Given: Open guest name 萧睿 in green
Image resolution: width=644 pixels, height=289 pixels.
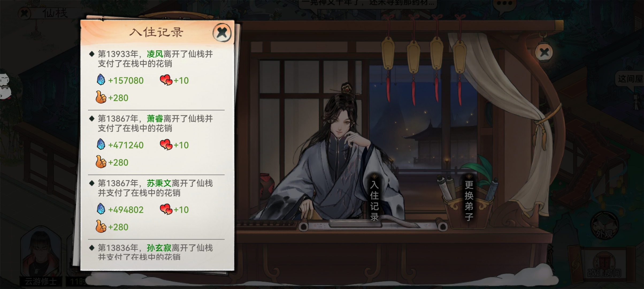Looking at the screenshot, I should pyautogui.click(x=155, y=119).
